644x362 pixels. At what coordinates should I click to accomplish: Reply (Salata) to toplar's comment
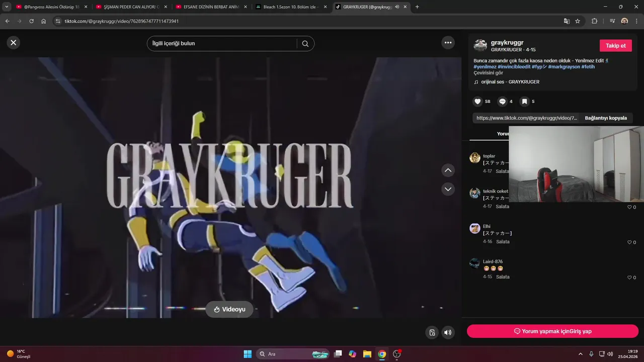pos(503,171)
